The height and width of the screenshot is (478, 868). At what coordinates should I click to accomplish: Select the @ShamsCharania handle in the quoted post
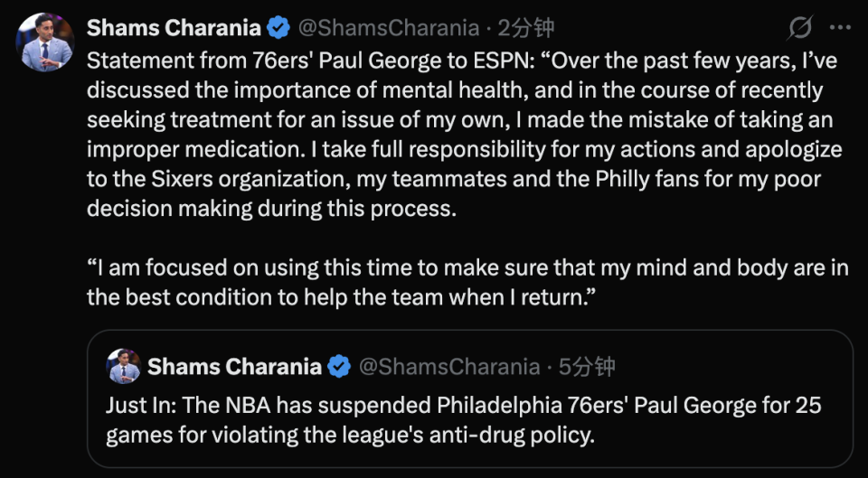click(x=449, y=367)
